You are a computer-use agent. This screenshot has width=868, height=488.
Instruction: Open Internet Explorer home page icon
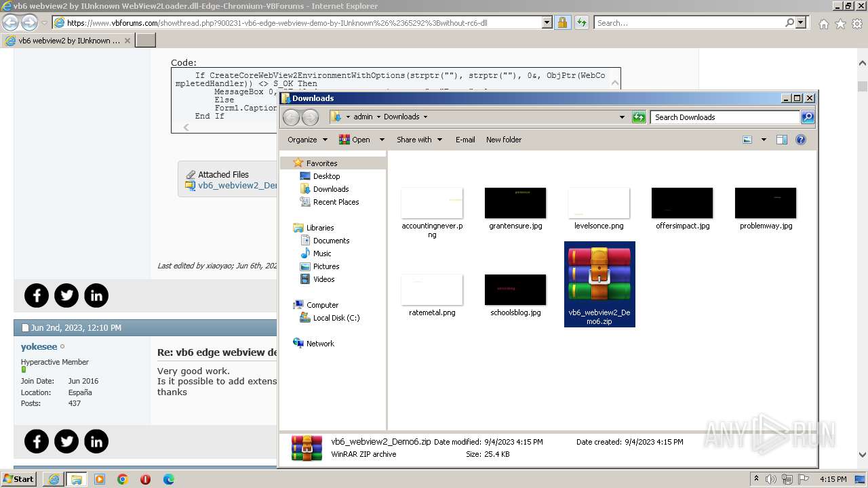click(x=823, y=24)
